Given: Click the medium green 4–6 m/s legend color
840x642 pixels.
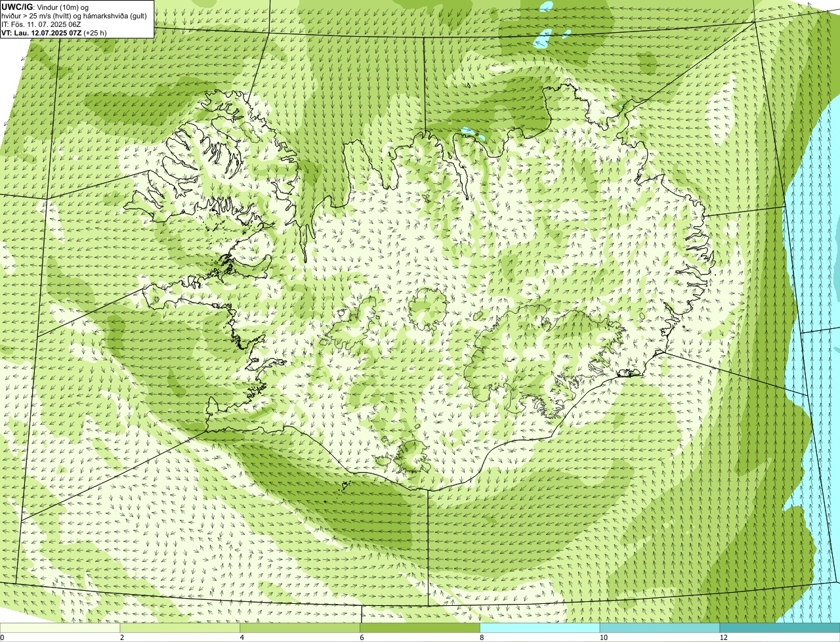Looking at the screenshot, I should [x=301, y=628].
